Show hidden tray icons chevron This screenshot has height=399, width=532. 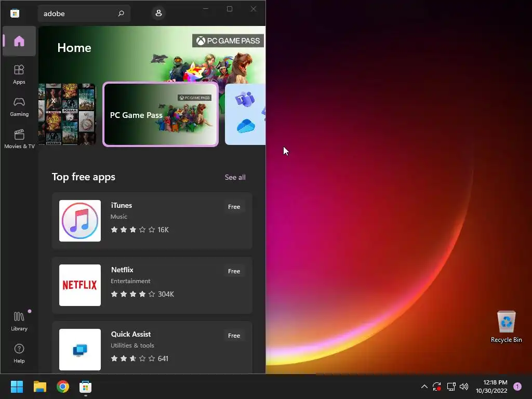tap(424, 387)
